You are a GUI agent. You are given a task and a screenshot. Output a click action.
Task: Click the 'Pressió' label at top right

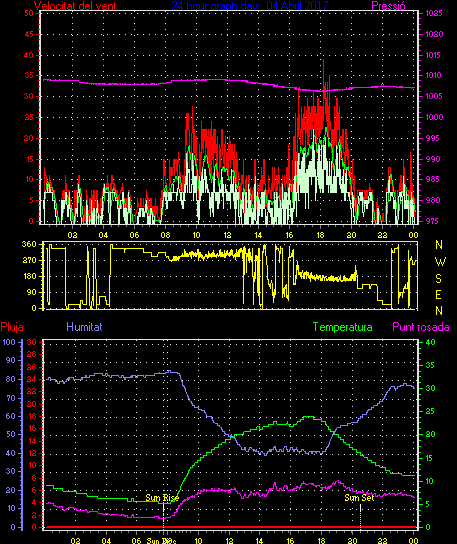(388, 5)
